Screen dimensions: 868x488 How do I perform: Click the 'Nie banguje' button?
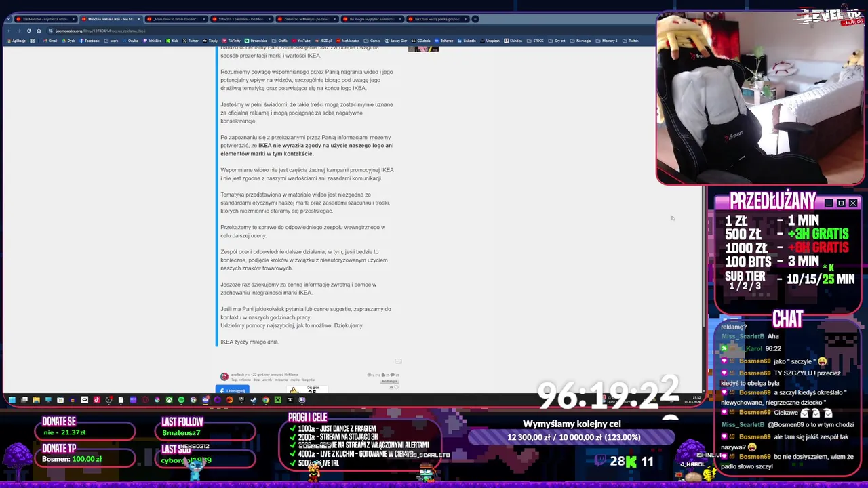coord(389,381)
